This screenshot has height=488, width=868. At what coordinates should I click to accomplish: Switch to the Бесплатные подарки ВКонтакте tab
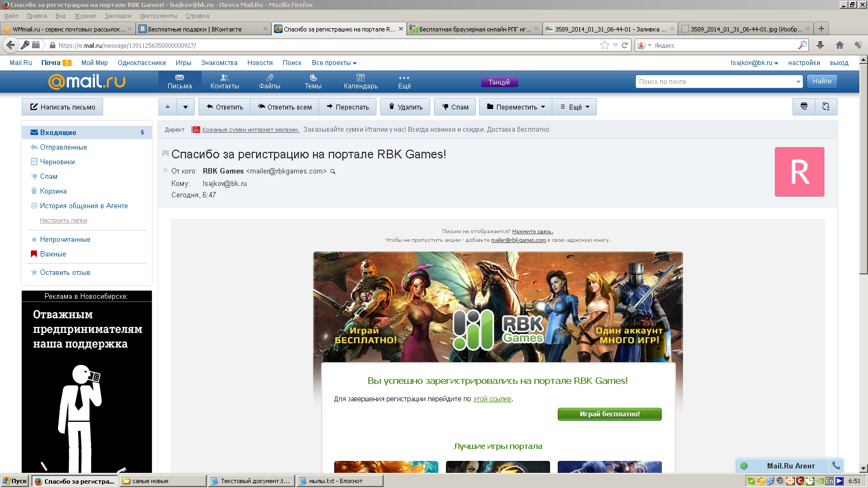(x=203, y=29)
